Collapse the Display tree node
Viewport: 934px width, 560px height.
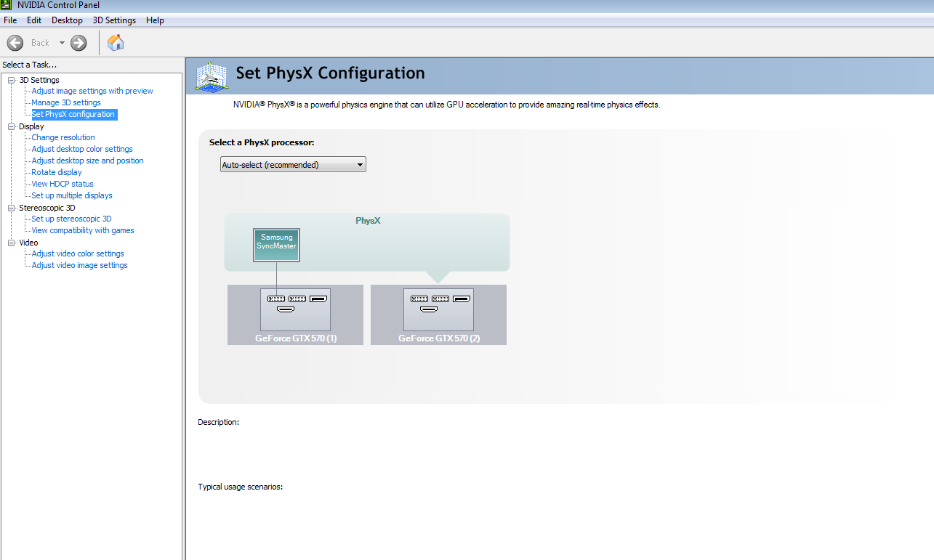point(12,126)
